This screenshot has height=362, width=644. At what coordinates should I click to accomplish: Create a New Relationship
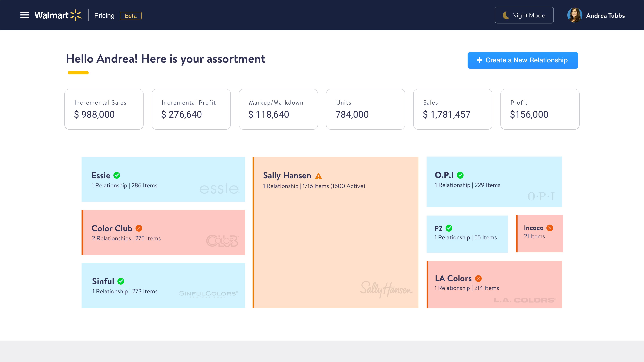click(523, 60)
